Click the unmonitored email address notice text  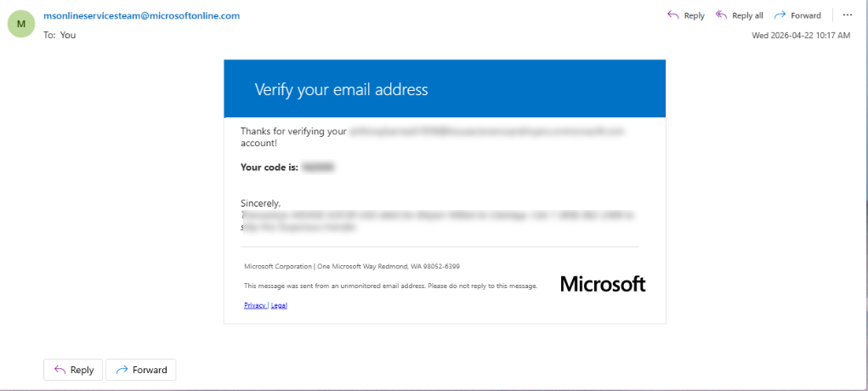[391, 286]
